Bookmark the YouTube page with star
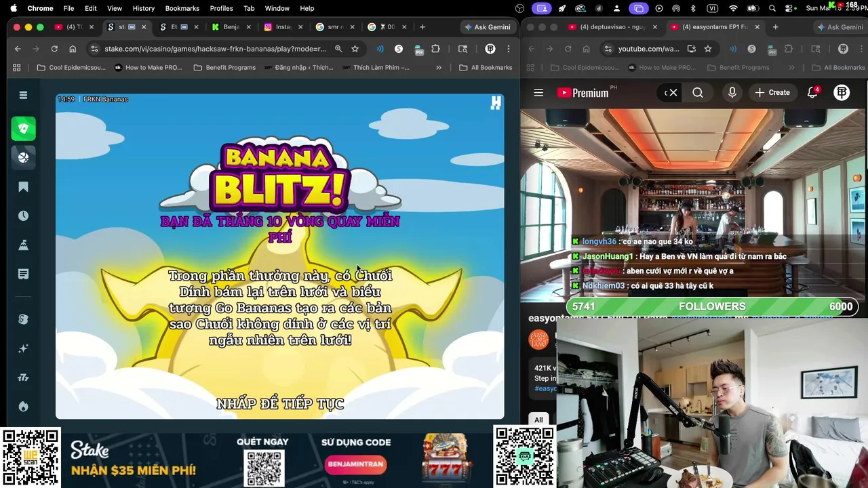The image size is (868, 488). (x=708, y=49)
